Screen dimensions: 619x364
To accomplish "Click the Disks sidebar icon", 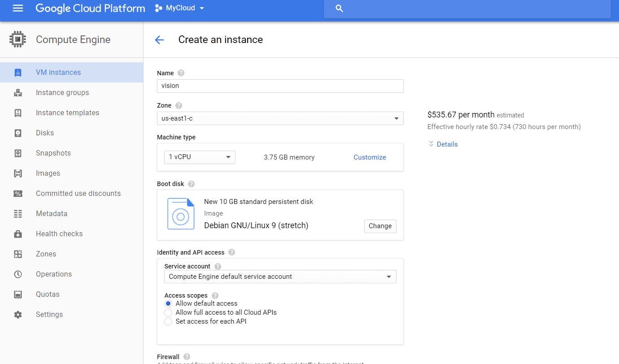I will tap(18, 133).
